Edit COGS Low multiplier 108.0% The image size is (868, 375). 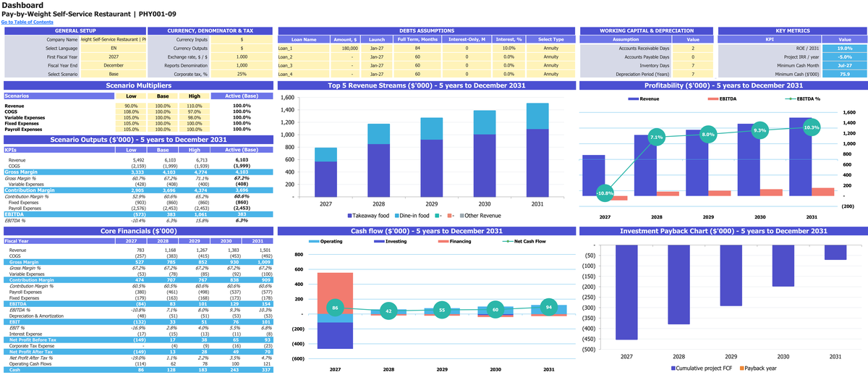pos(131,111)
